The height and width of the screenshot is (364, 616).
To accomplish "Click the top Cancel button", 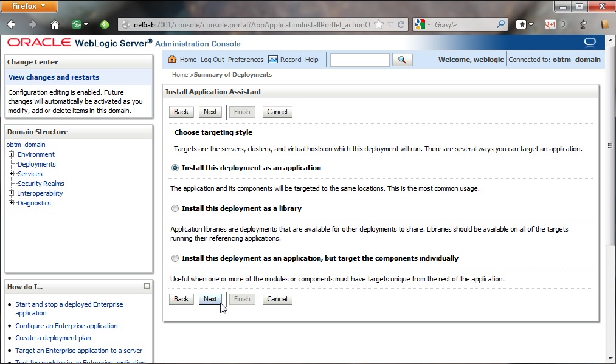I will (x=277, y=112).
